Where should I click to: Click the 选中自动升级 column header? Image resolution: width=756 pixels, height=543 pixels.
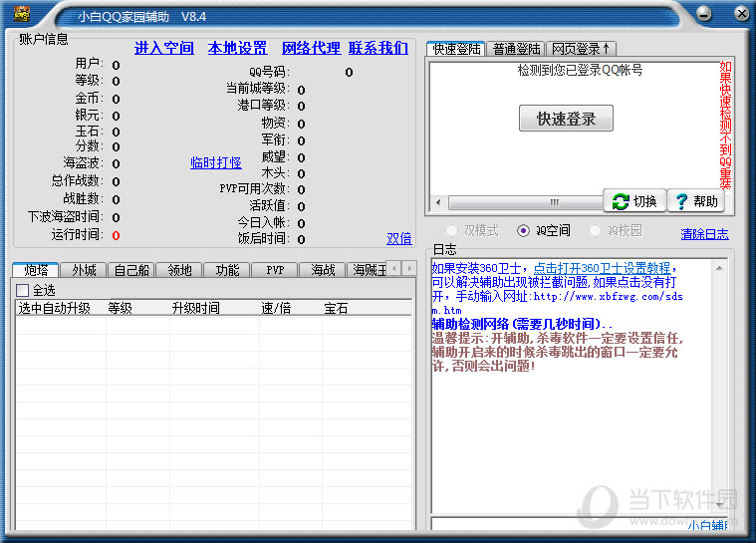(x=61, y=308)
